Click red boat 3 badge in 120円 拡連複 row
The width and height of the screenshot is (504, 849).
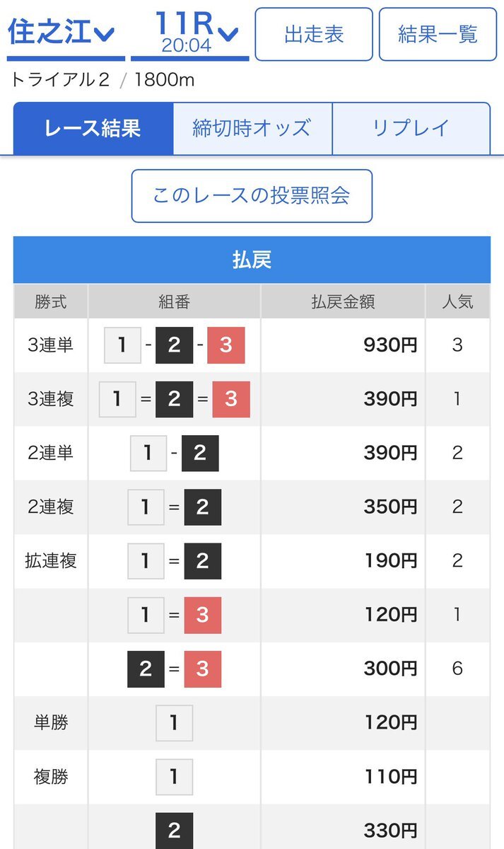click(x=202, y=615)
